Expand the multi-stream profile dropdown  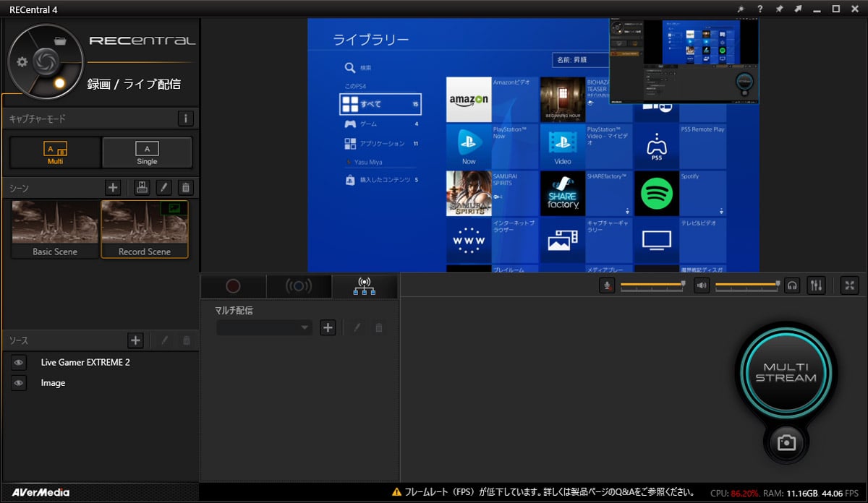coord(265,327)
